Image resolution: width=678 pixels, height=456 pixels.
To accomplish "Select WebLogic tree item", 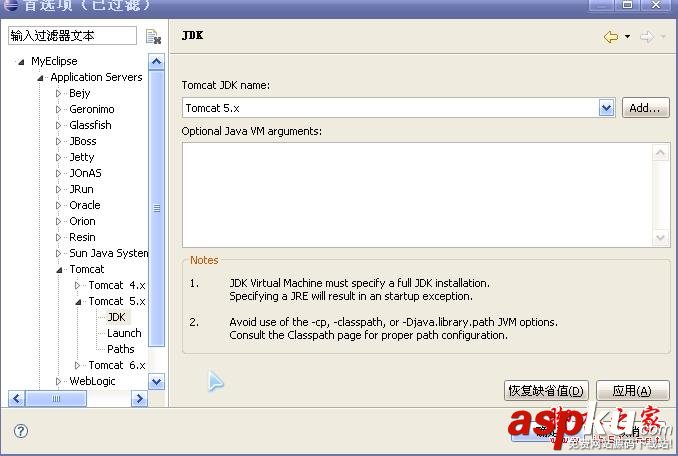I will (92, 381).
